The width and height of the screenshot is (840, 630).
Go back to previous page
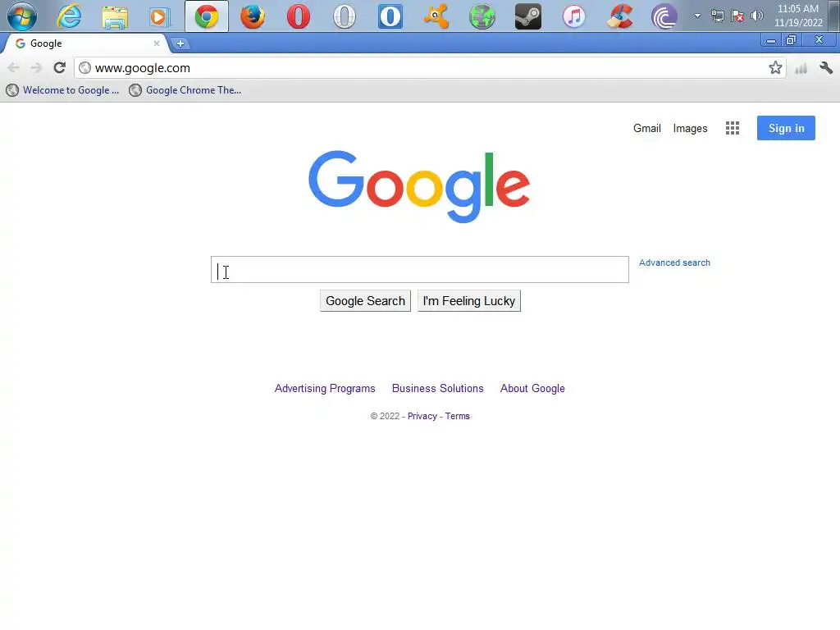coord(13,67)
